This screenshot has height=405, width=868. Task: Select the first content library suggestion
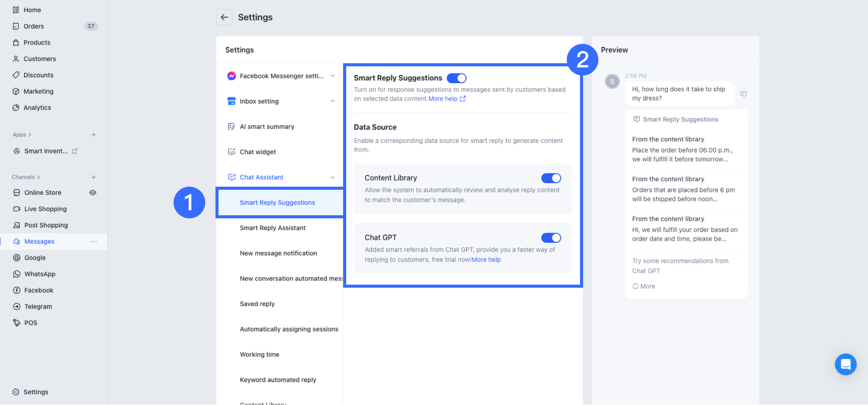pyautogui.click(x=682, y=149)
